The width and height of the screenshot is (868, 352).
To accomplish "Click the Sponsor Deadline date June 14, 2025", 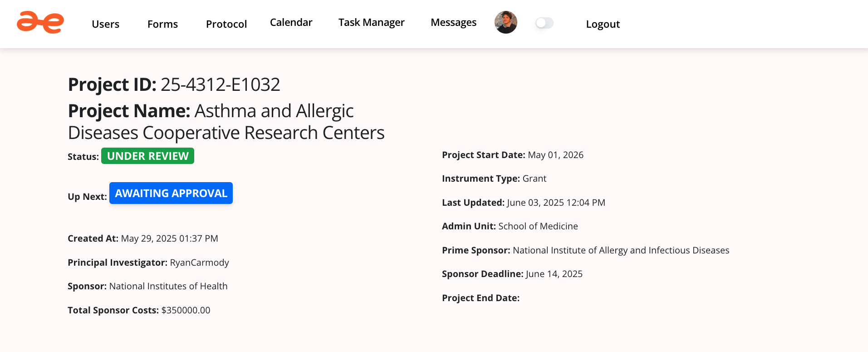I will click(554, 274).
